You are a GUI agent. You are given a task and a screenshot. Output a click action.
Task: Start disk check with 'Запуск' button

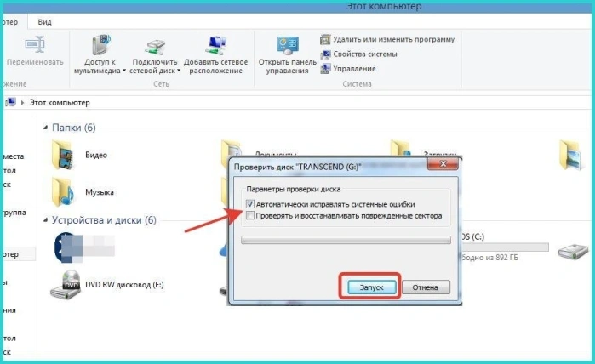[x=371, y=287]
